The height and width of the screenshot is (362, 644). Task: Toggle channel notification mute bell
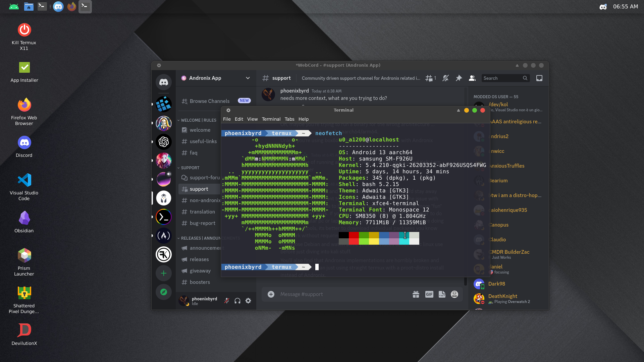click(445, 78)
